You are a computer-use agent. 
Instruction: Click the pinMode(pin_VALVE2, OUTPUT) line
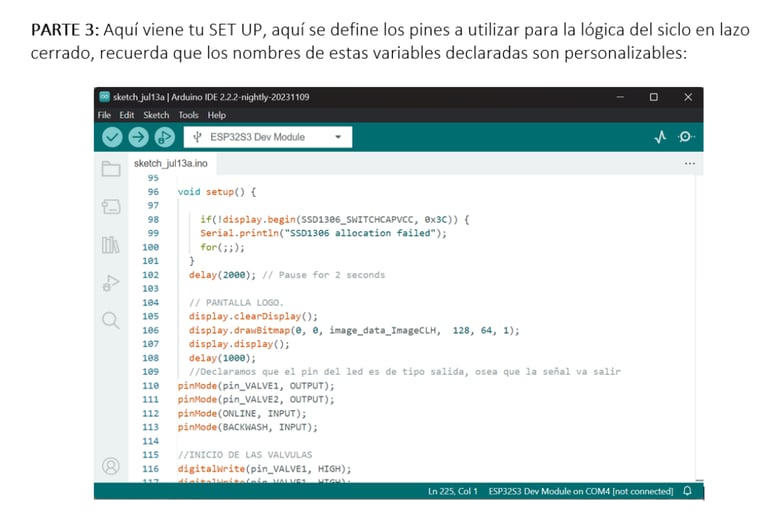(256, 399)
